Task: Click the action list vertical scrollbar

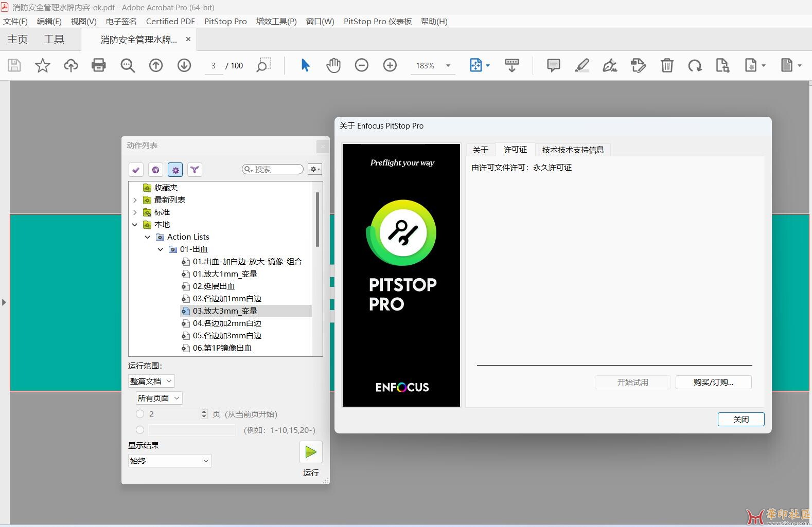Action: coord(317,220)
